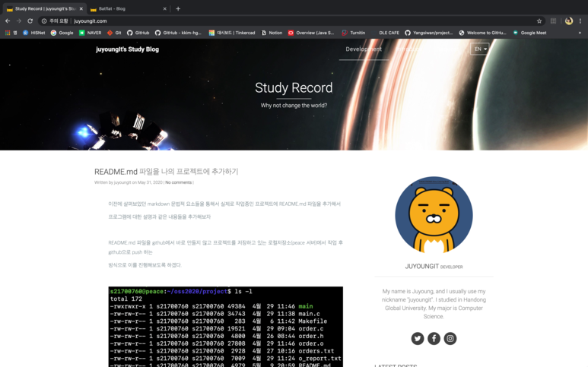Open the Yangsiwan/project bookmark
588x367 pixels.
click(x=428, y=33)
